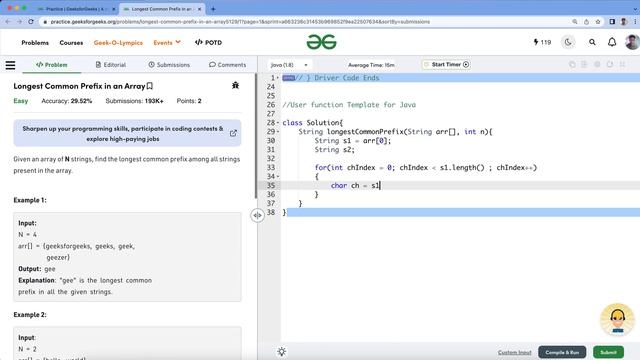
Task: Click the 'Average Time: 15m' label
Action: [x=371, y=65]
